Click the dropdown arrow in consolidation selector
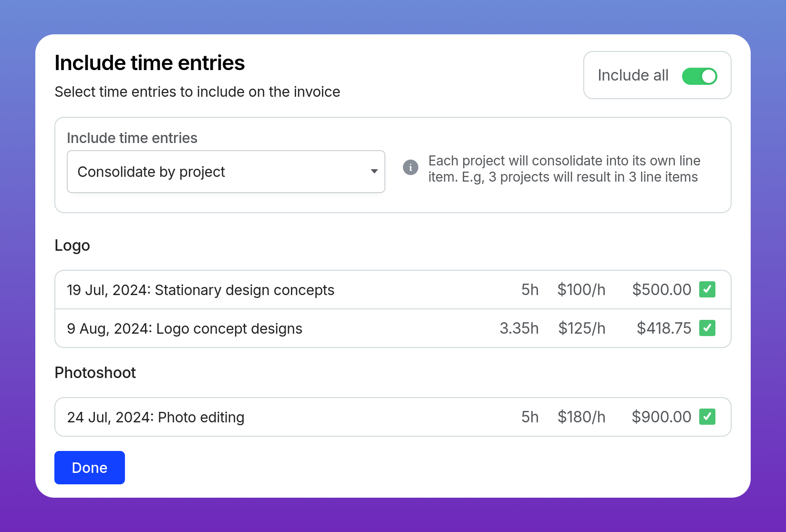Screen dimensions: 786x532 click(x=374, y=172)
